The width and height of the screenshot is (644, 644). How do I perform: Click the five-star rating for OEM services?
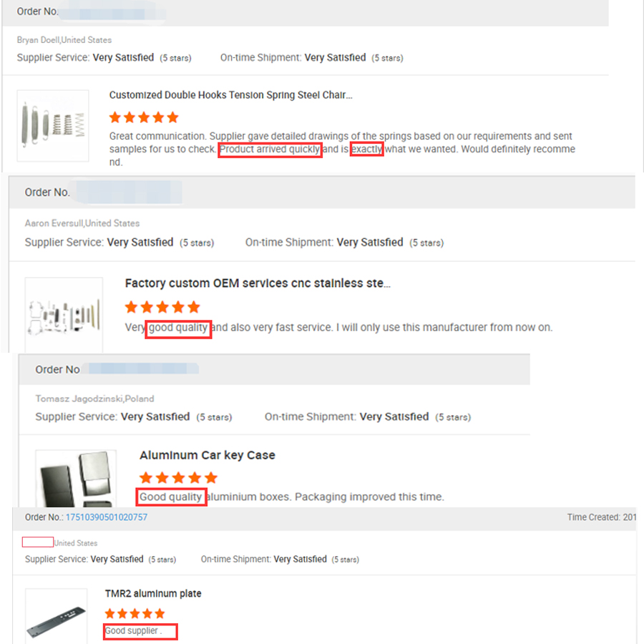162,307
